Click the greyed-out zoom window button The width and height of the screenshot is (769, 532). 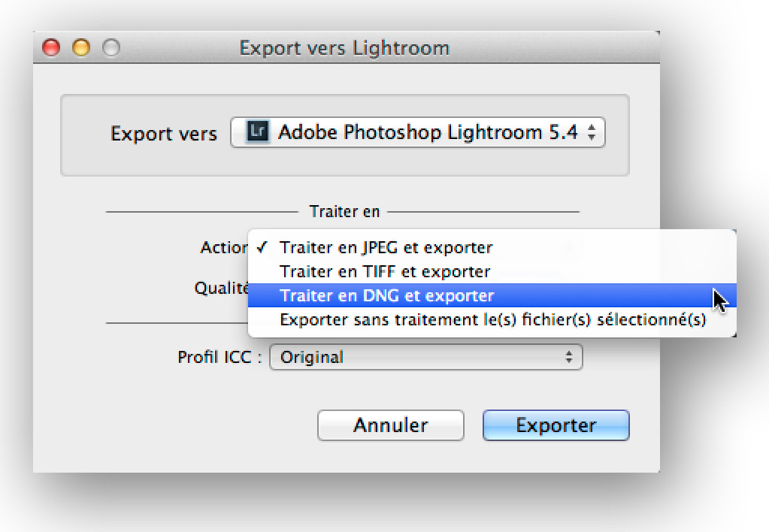111,47
